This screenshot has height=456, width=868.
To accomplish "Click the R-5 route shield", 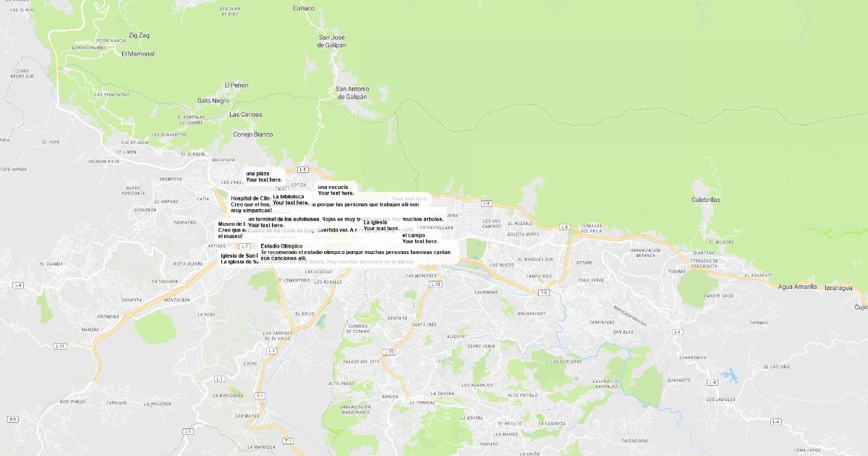I will 13,419.
